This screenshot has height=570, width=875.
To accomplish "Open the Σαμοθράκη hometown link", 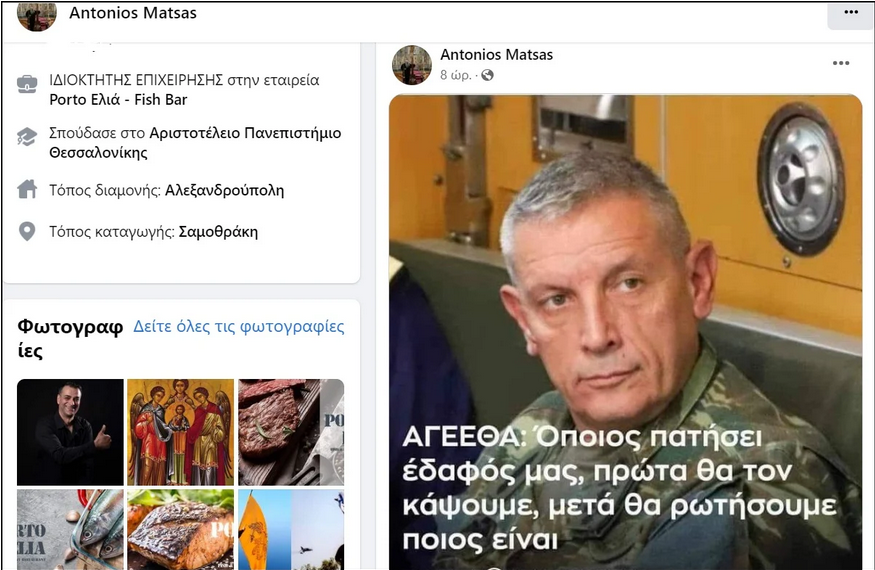I will (x=218, y=232).
